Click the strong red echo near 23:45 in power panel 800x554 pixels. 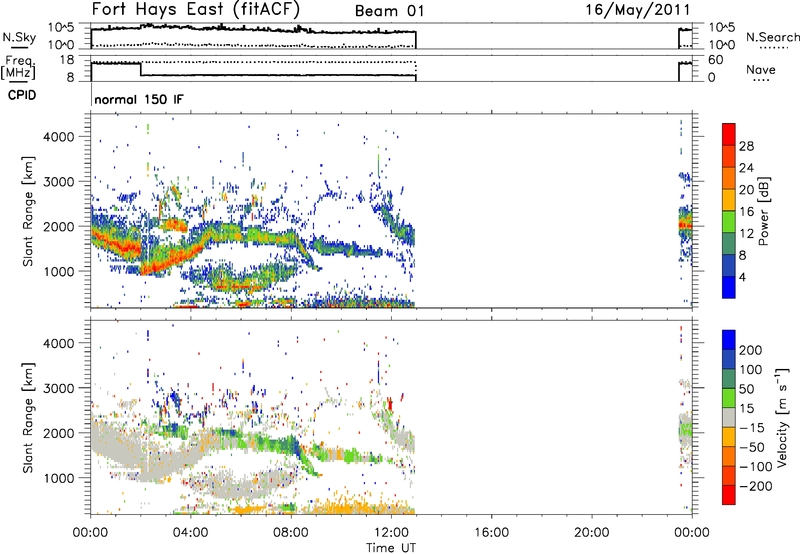click(x=685, y=225)
